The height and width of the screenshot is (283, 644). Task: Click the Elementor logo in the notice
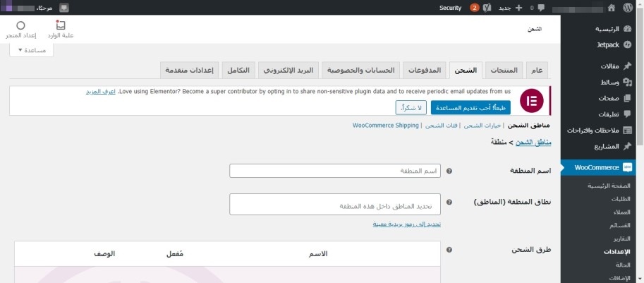[530, 101]
